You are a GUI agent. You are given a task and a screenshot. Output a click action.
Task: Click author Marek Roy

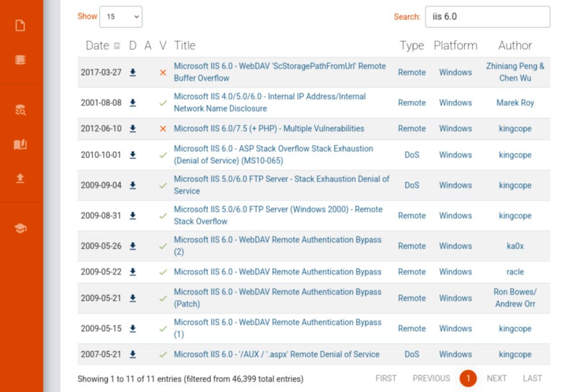516,102
